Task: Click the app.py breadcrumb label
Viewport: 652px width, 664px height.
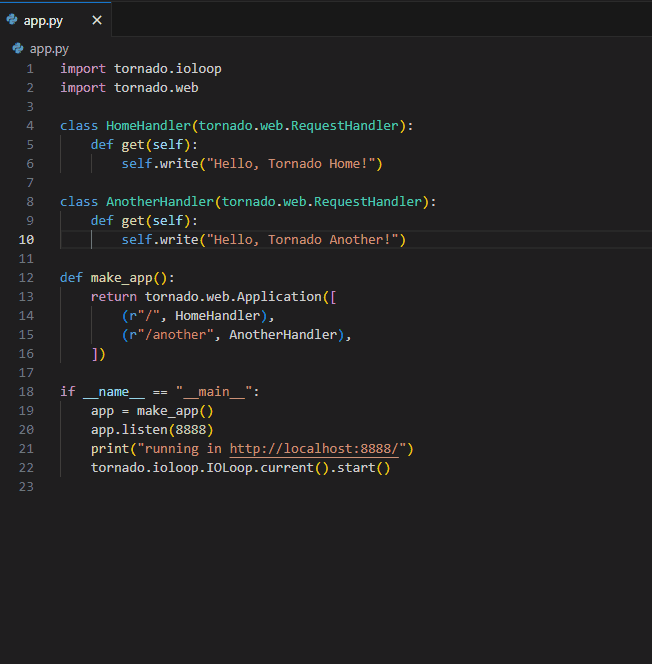Action: click(49, 48)
